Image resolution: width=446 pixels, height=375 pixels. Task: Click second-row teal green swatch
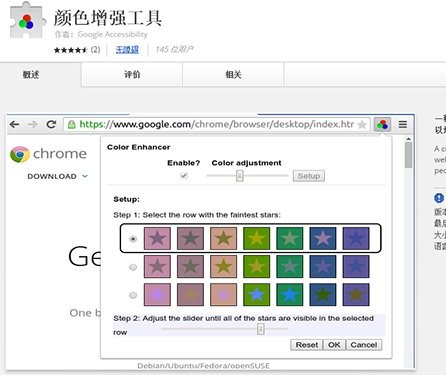pyautogui.click(x=290, y=267)
